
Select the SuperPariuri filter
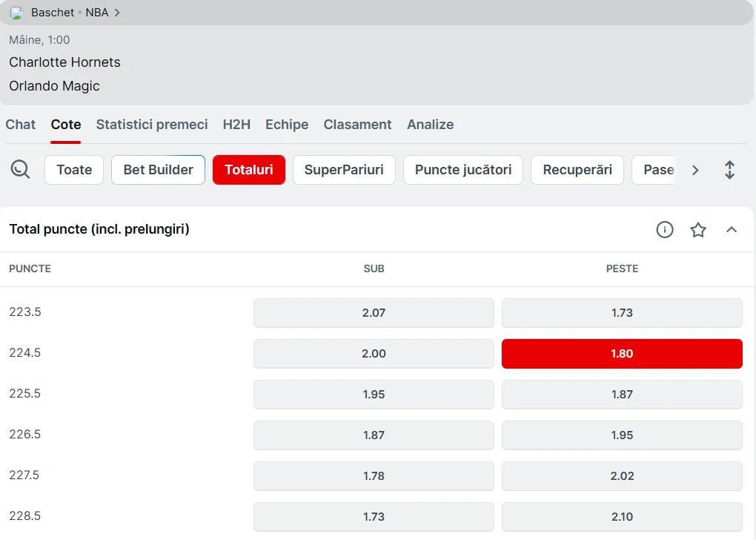tap(344, 170)
